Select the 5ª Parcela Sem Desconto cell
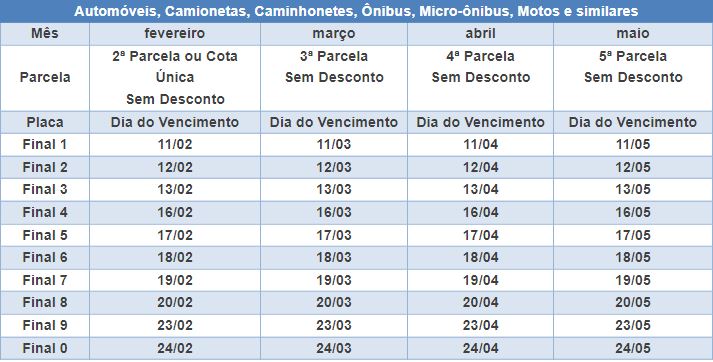 (633, 78)
